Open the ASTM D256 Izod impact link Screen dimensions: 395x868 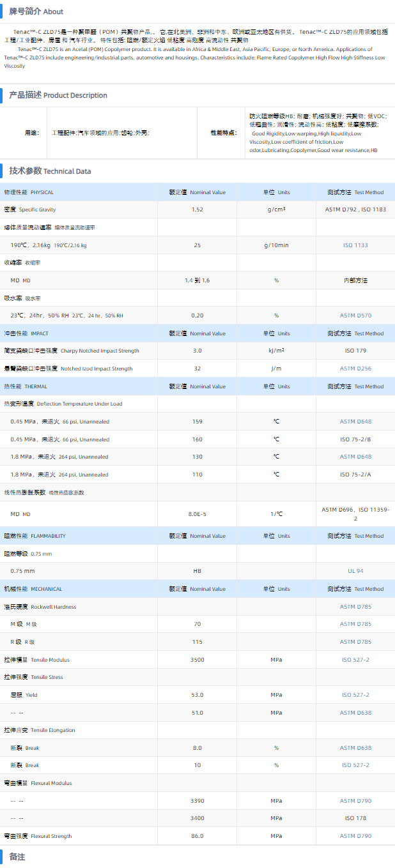tap(355, 369)
